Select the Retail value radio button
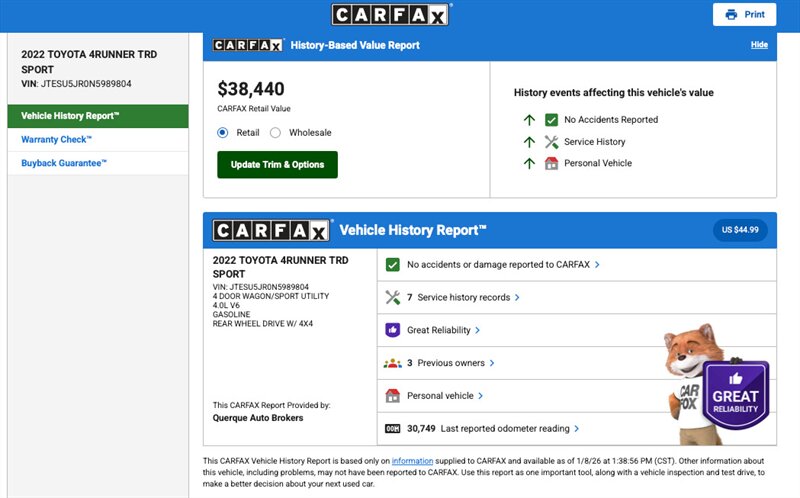 [x=223, y=133]
